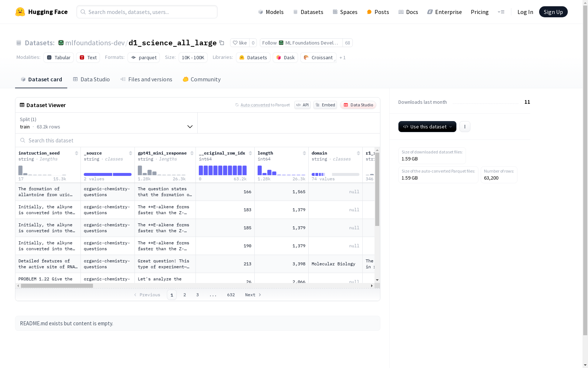Open Docs in the navigation
The image size is (588, 368).
(x=408, y=12)
